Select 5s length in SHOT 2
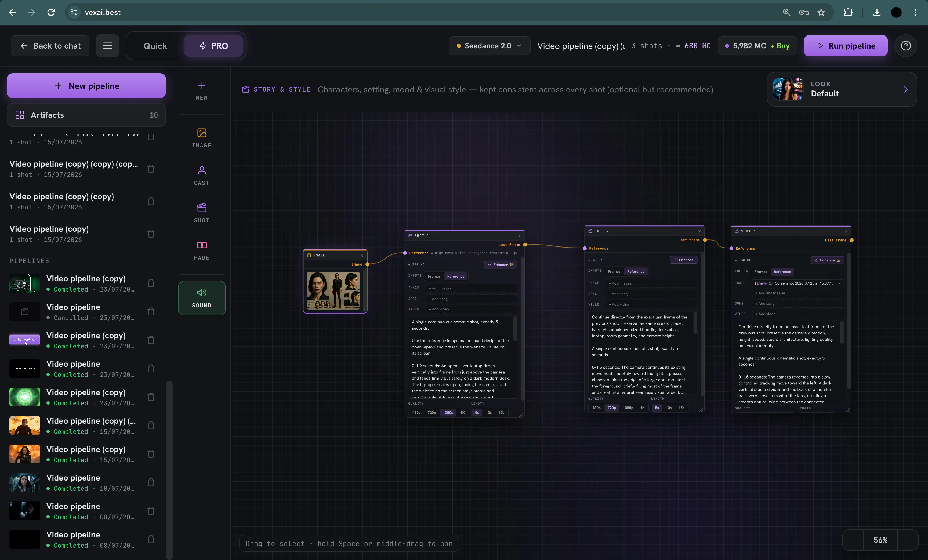Viewport: 928px width, 560px height. point(657,408)
